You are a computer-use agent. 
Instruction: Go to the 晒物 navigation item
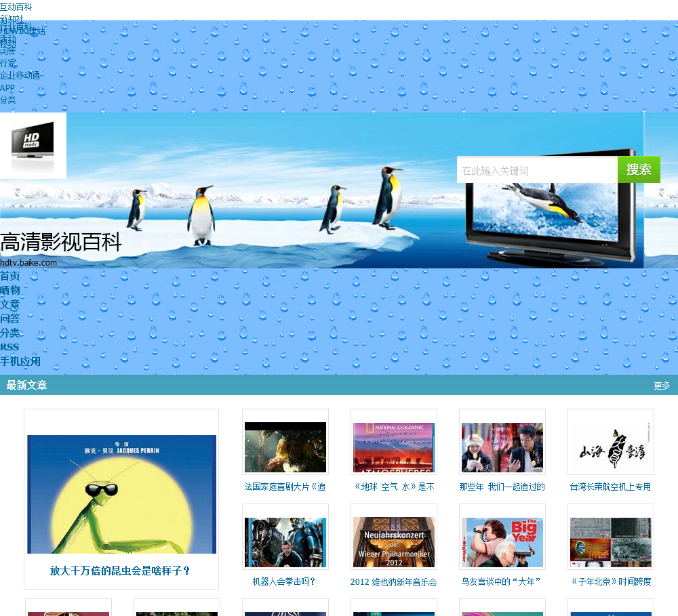[10, 290]
